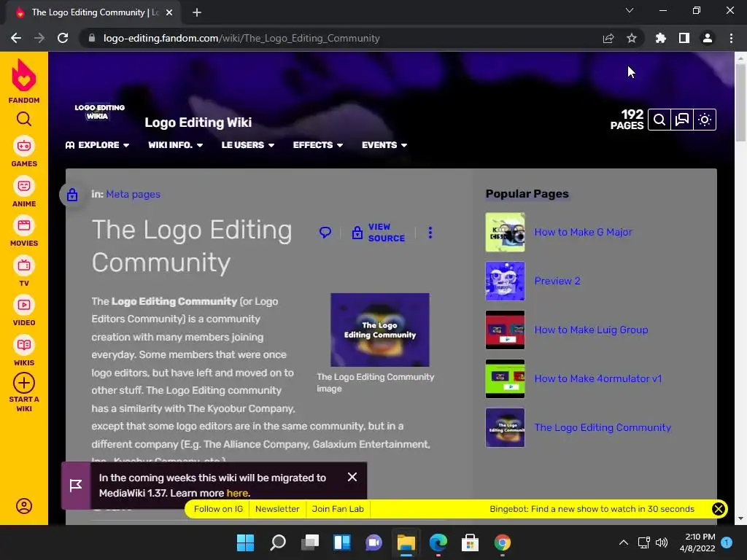Open the Preview 2 link

tap(557, 281)
